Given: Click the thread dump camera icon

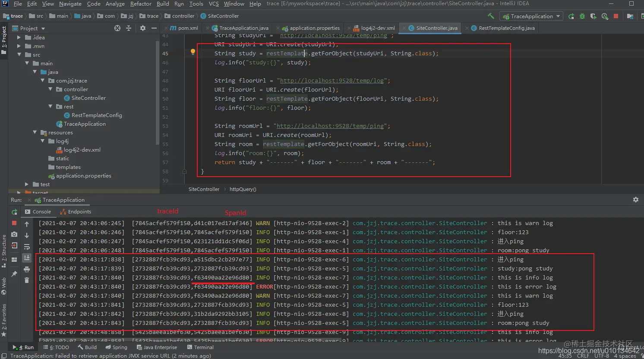Looking at the screenshot, I should click(x=14, y=234).
